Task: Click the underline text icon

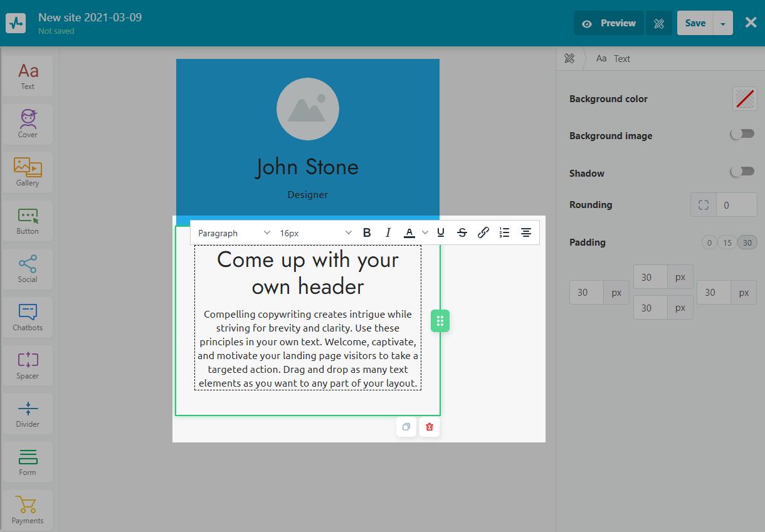Action: coord(441,233)
